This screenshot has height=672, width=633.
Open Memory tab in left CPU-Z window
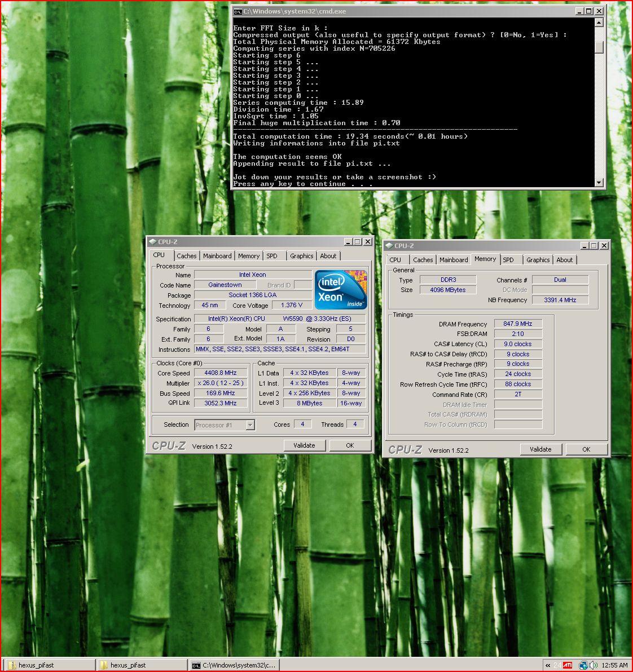[x=249, y=256]
